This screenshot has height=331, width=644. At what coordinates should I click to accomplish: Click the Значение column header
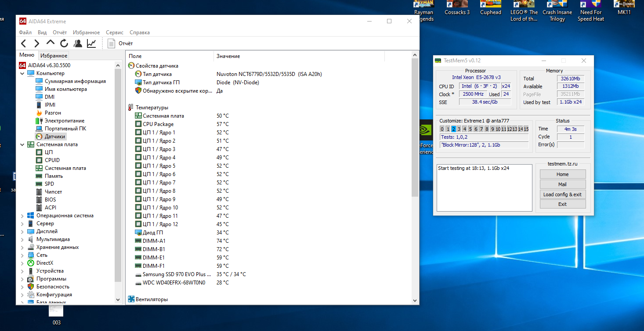coord(299,56)
